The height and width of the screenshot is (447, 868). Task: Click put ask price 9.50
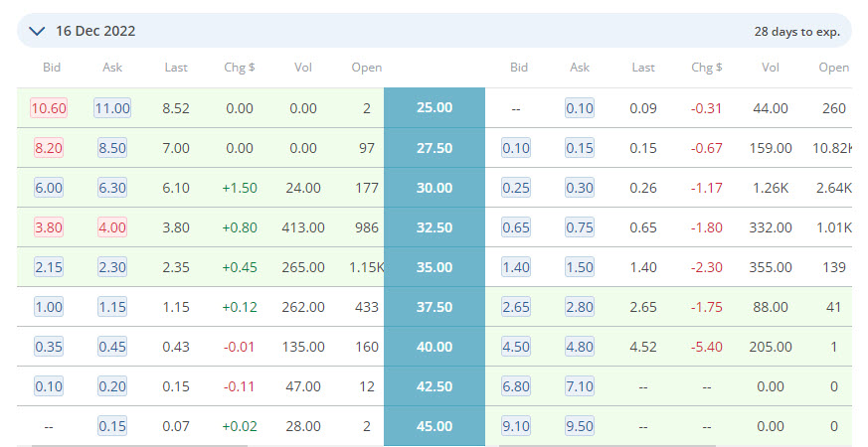coord(580,426)
